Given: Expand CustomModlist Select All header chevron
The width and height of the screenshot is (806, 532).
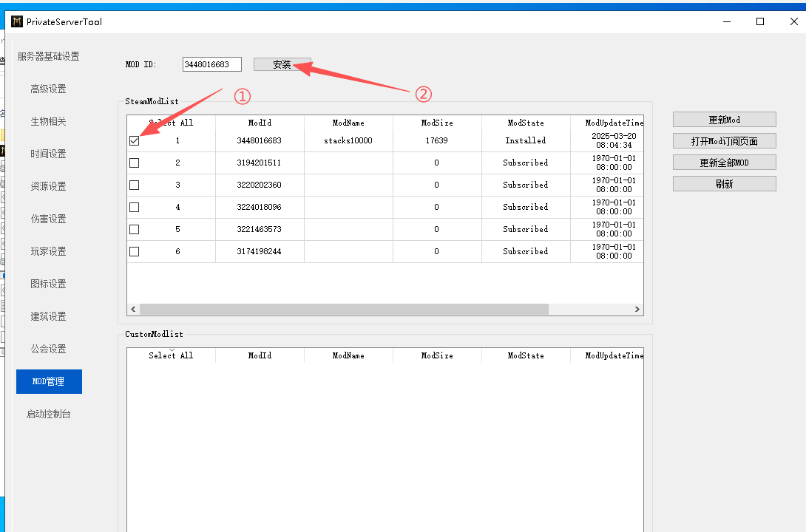Looking at the screenshot, I should (172, 349).
